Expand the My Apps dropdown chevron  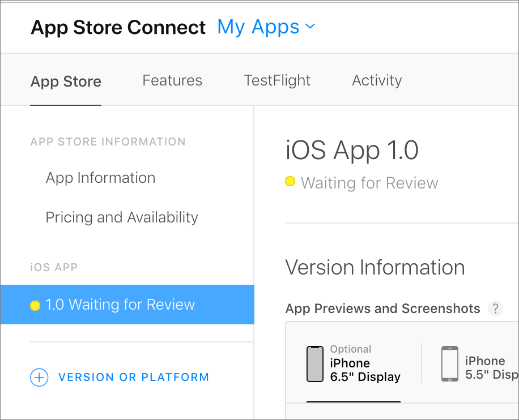tap(310, 26)
